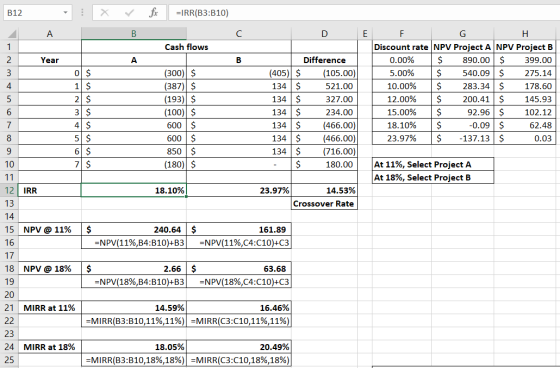This screenshot has width=560, height=368.
Task: Open the Insert Function fx button
Action: point(154,13)
